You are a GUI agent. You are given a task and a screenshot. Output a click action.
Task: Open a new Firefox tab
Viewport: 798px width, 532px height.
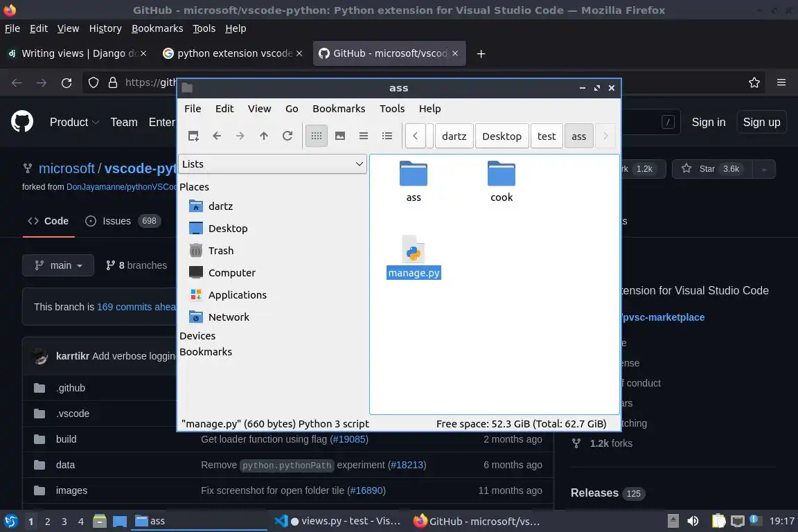click(x=481, y=53)
